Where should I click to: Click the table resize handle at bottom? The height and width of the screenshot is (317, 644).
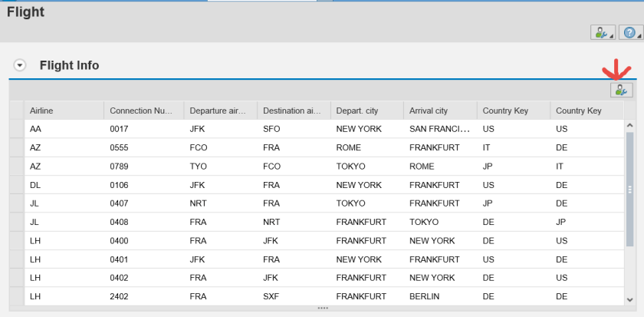click(x=323, y=308)
